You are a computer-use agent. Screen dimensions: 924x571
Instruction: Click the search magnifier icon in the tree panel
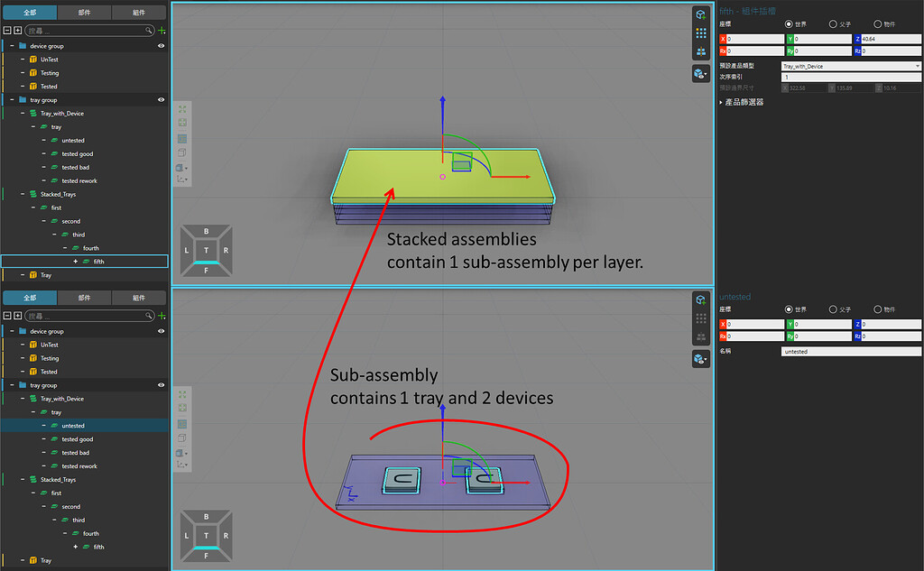pyautogui.click(x=148, y=30)
